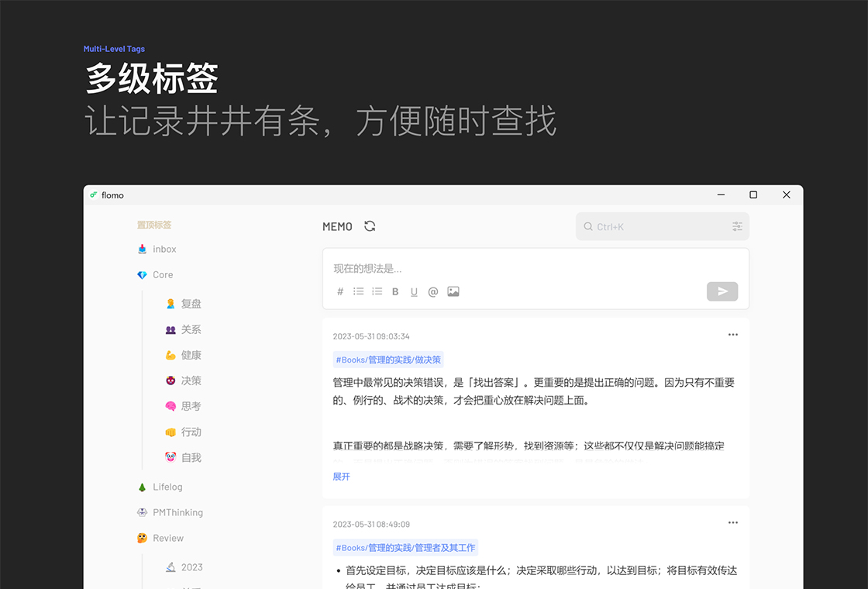This screenshot has width=868, height=589.
Task: Send the memo with the paper plane button
Action: (x=722, y=291)
